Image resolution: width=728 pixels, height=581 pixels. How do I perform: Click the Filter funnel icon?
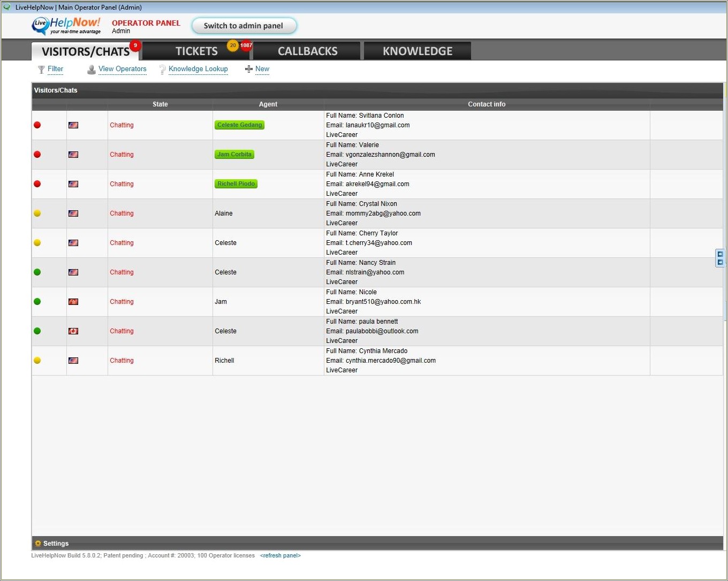(41, 70)
